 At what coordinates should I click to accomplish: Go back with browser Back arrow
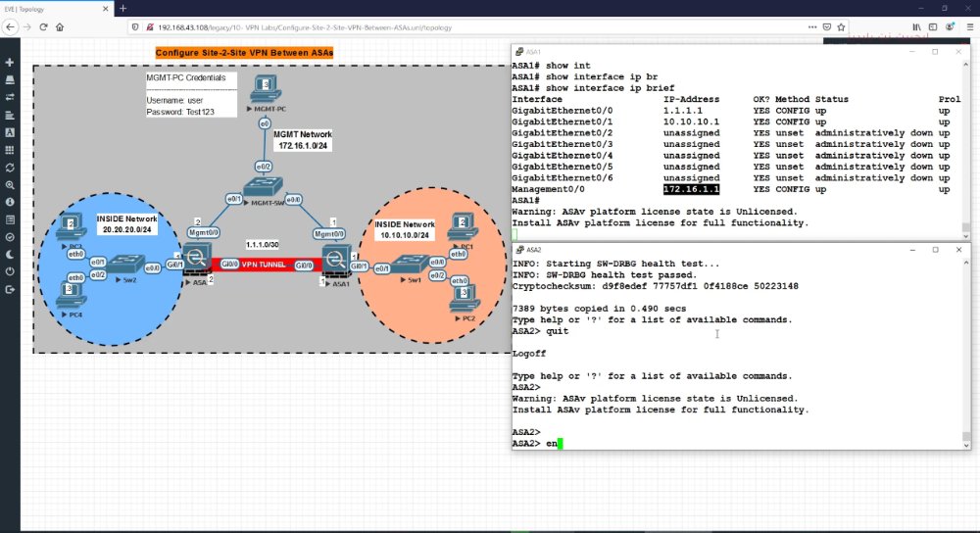coord(10,26)
